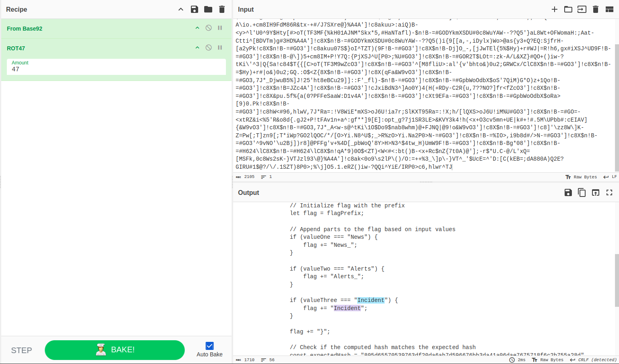Set breakpoint on ROT47 operation
The width and height of the screenshot is (619, 364).
220,48
